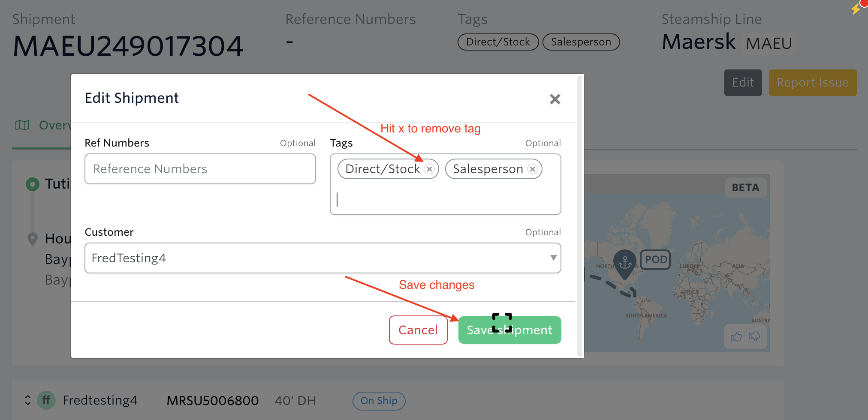Click the thumbs up icon on map
868x420 pixels.
(736, 337)
